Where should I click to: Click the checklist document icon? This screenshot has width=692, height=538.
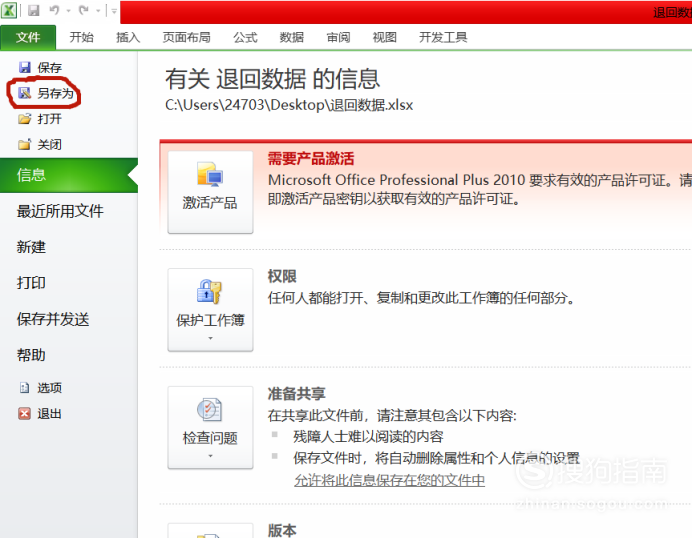pos(209,410)
